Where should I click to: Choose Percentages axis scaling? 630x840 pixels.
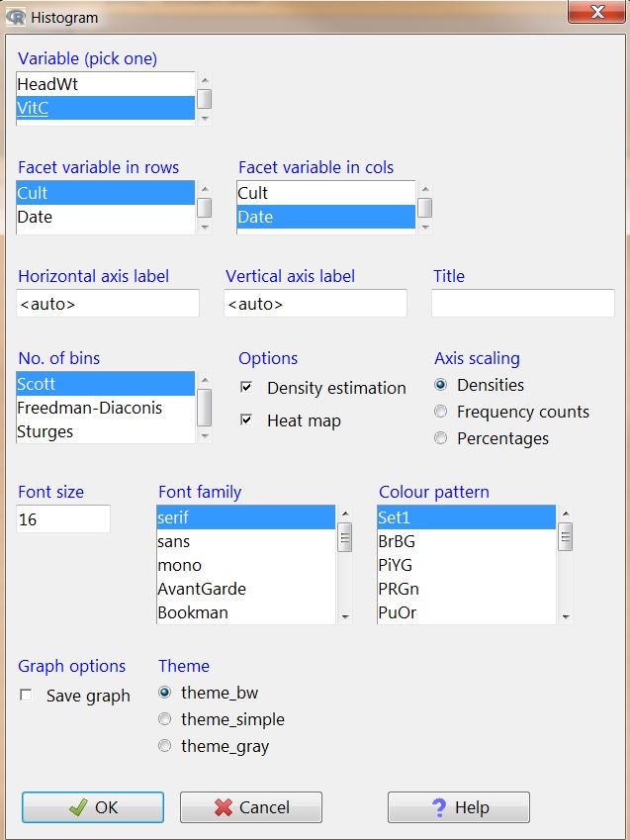tap(440, 438)
